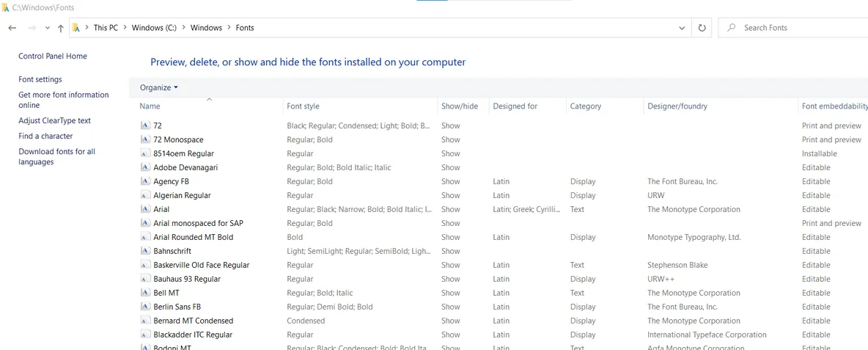Select the 72 Monospace font icon
Screen dimensions: 868x350
[x=146, y=139]
